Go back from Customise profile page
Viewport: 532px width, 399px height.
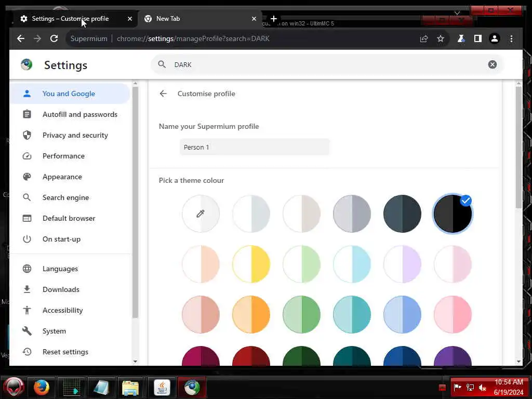tap(163, 94)
